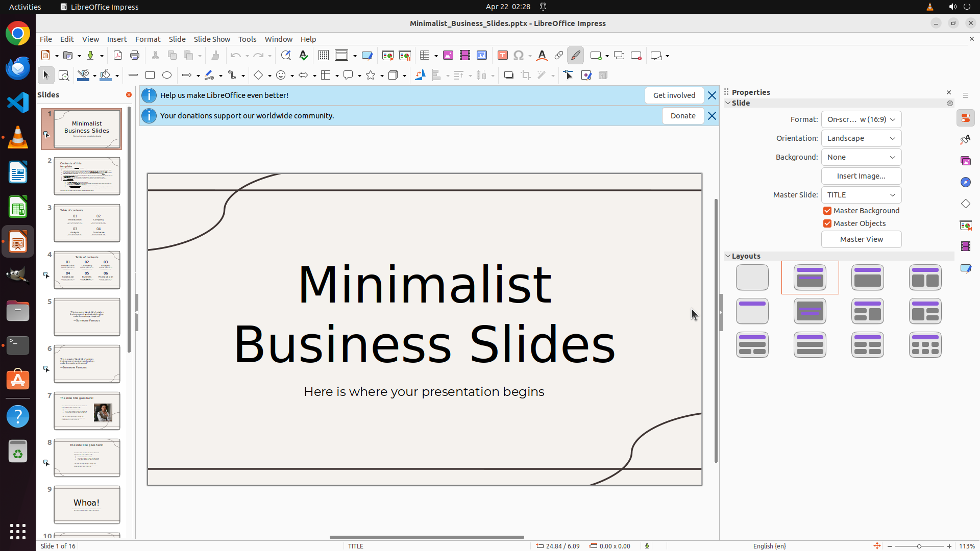Click the Insert Table toolbar icon
Image resolution: width=980 pixels, height=551 pixels.
[x=425, y=56]
